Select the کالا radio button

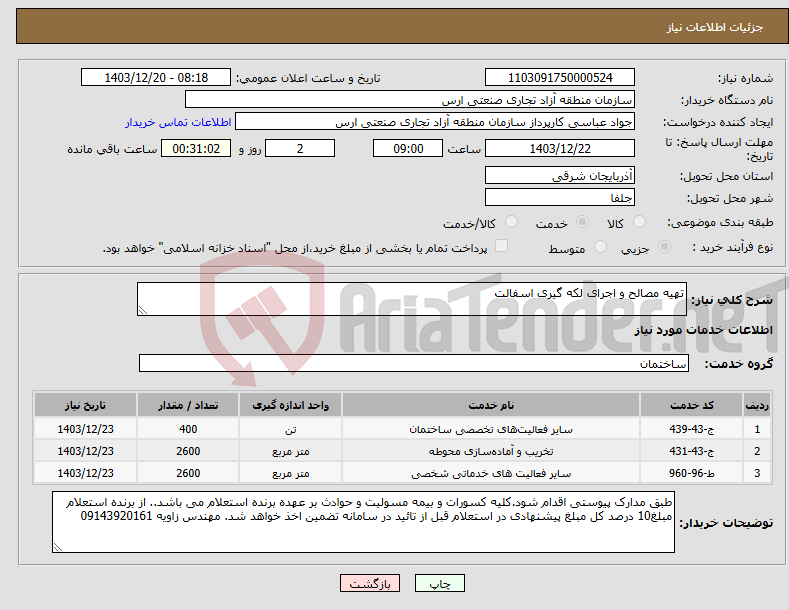coord(640,221)
